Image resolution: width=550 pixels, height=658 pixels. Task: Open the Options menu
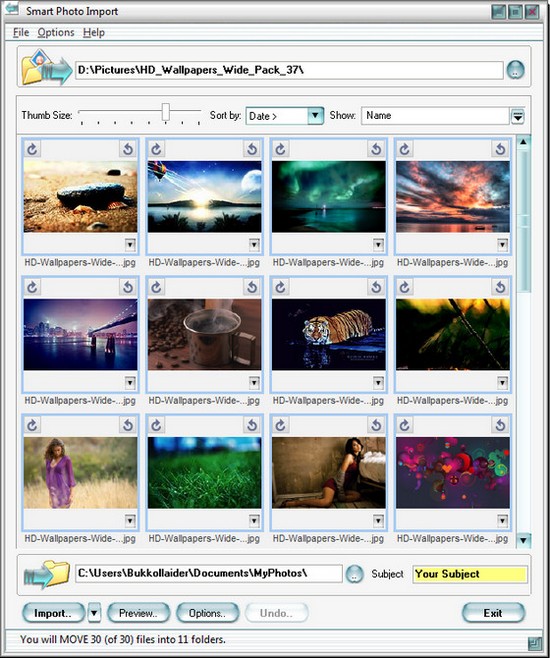56,32
